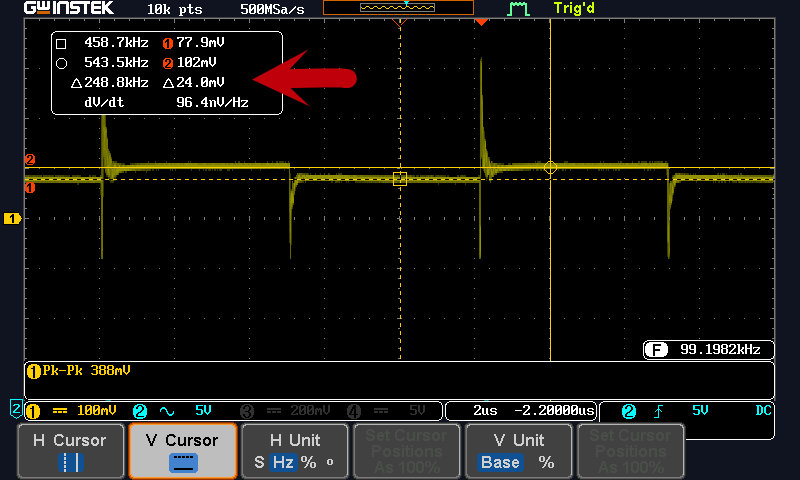This screenshot has width=800, height=480.
Task: Click channel 2 AC coupling sine symbol
Action: pyautogui.click(x=167, y=411)
